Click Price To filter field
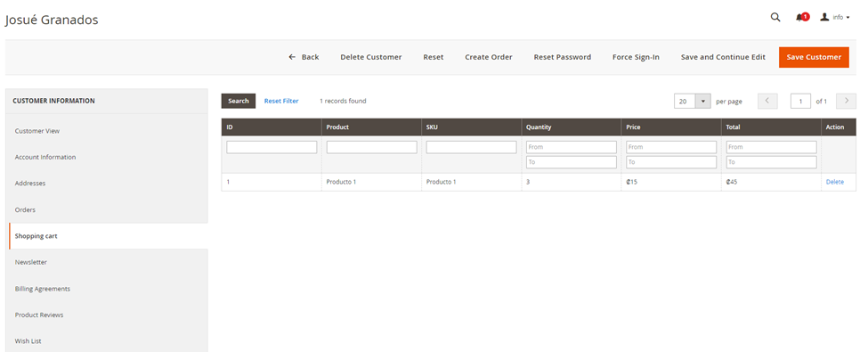 [x=671, y=162]
